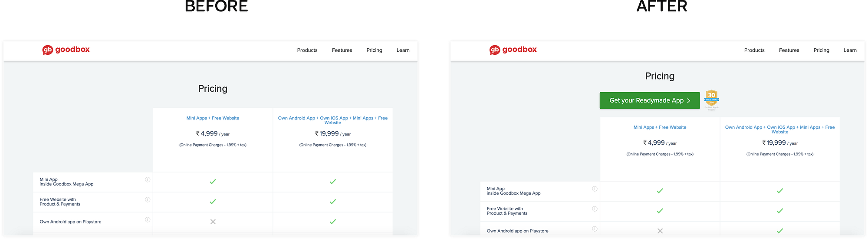Open Products menu in the AFTER page
The image size is (868, 239).
point(754,50)
